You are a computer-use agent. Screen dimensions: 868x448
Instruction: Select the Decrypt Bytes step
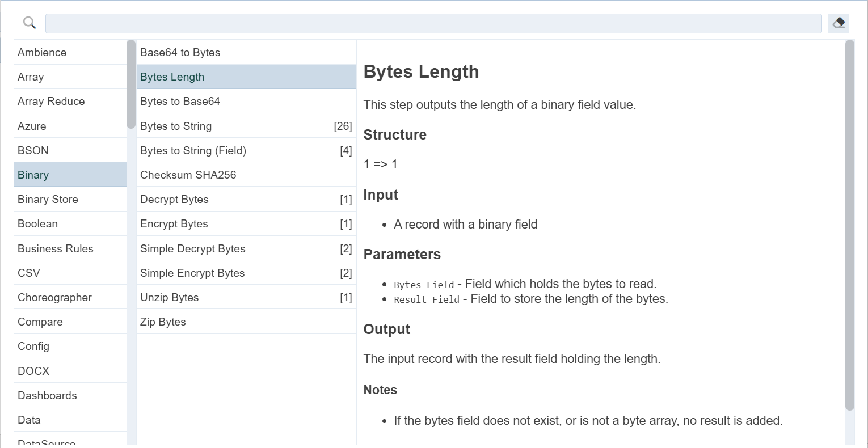coord(174,200)
